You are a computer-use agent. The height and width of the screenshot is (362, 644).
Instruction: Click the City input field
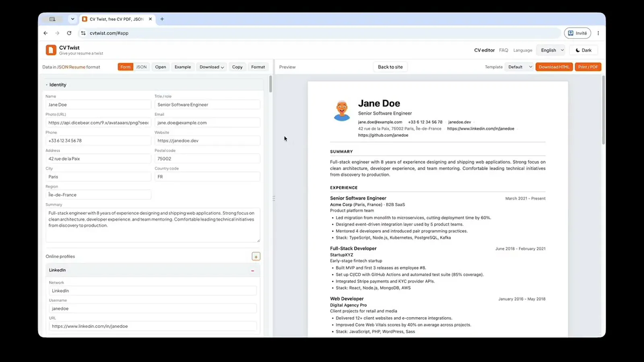coord(98,177)
